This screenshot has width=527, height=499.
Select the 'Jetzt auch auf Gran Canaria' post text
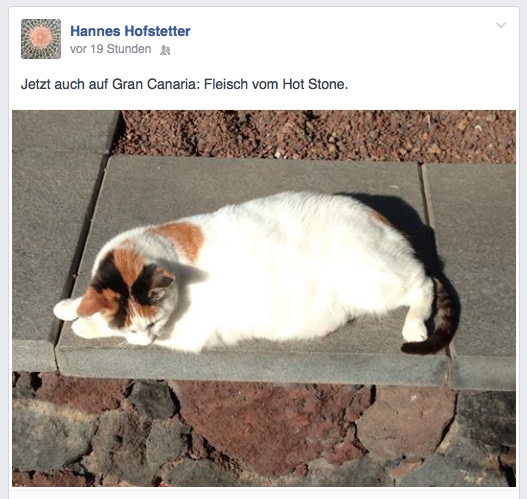(x=185, y=84)
